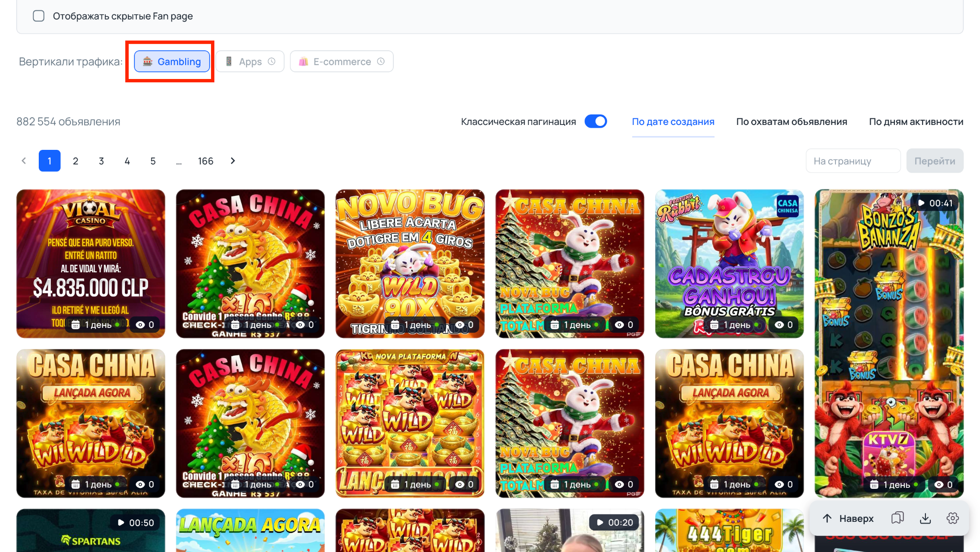This screenshot has width=980, height=552.
Task: Open settings gear in floating toolbar
Action: pos(952,518)
